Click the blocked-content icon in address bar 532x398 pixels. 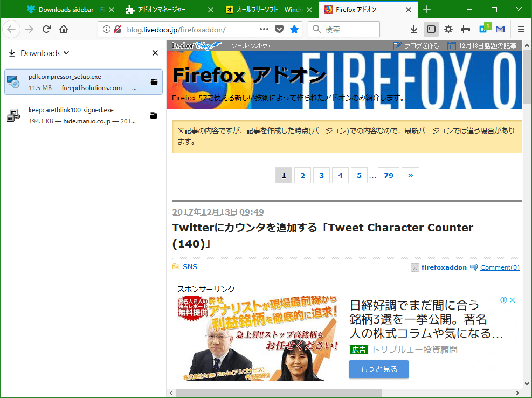(118, 29)
